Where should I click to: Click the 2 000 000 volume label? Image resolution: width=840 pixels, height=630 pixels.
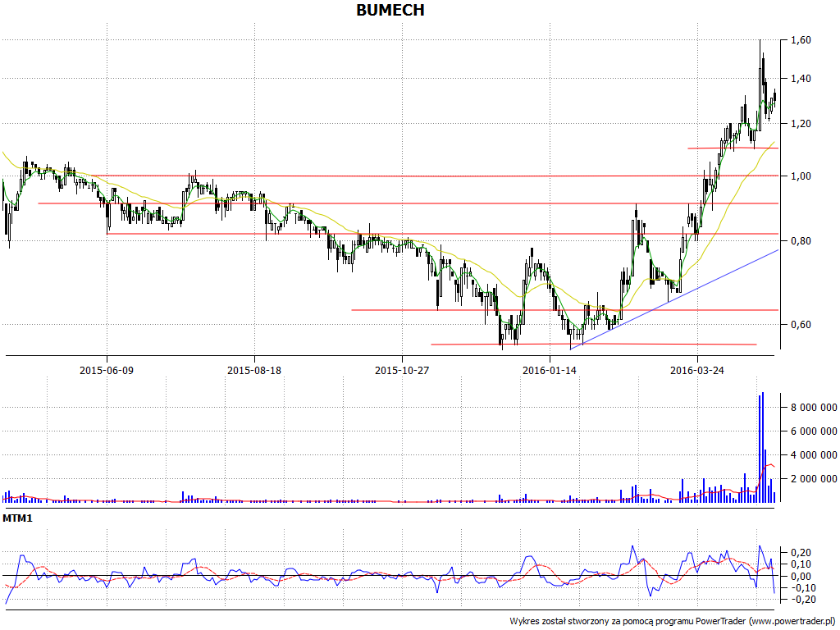(x=813, y=479)
